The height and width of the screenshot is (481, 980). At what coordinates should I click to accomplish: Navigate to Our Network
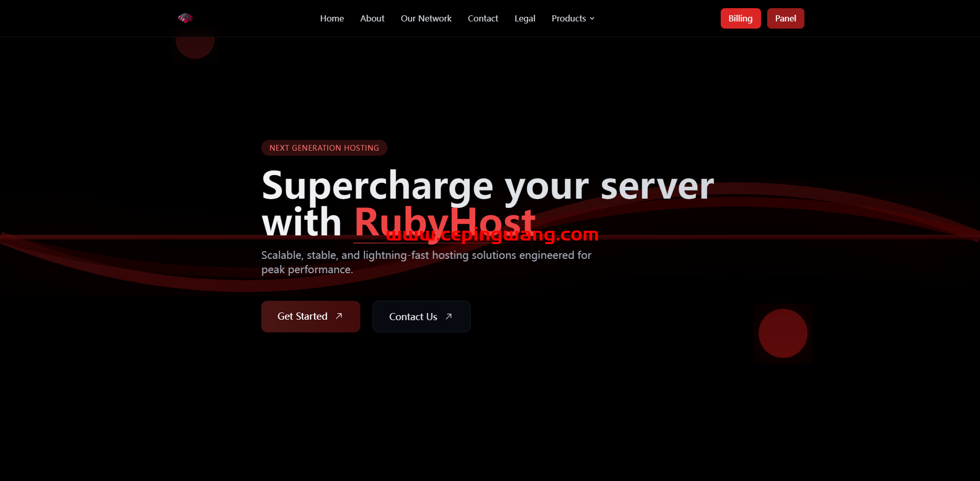[x=426, y=18]
